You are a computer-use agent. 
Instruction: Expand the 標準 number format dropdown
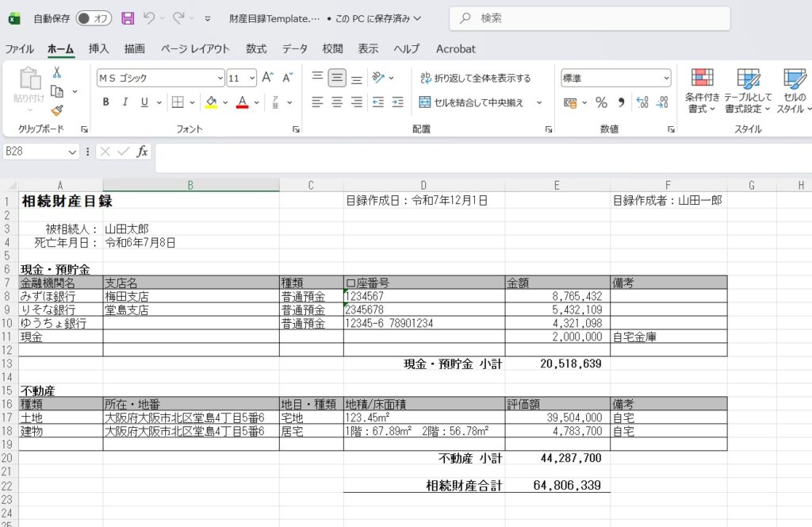(x=665, y=78)
